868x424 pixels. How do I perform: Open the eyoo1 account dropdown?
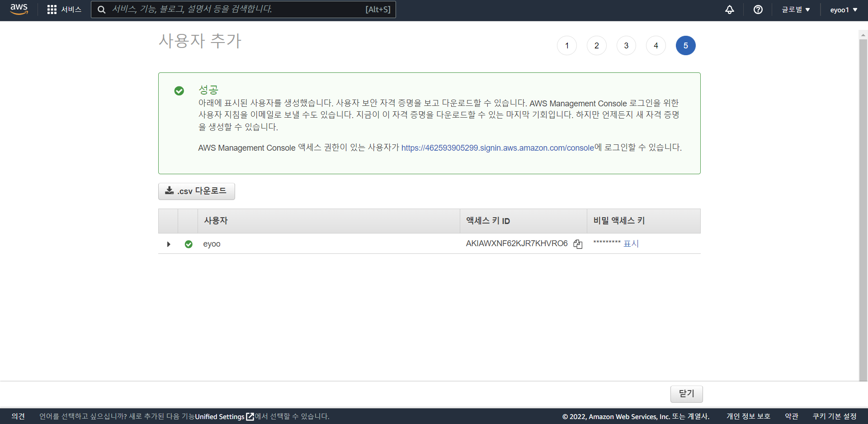point(844,10)
